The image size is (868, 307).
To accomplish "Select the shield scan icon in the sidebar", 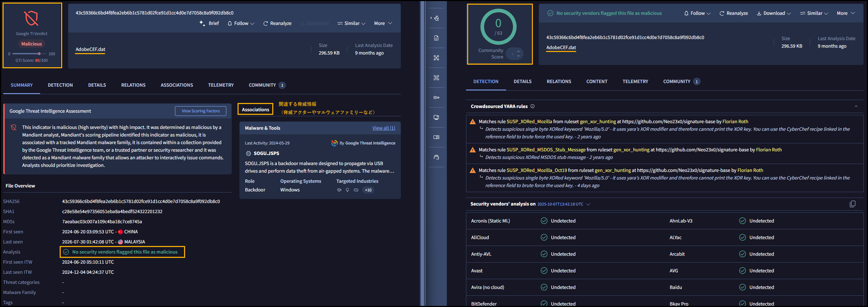I will click(x=436, y=78).
